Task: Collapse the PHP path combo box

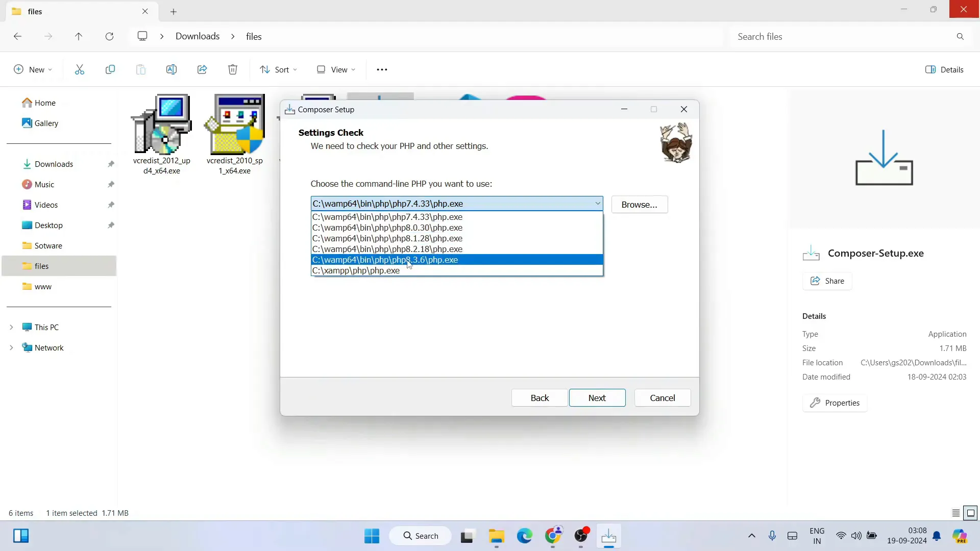Action: [x=598, y=204]
